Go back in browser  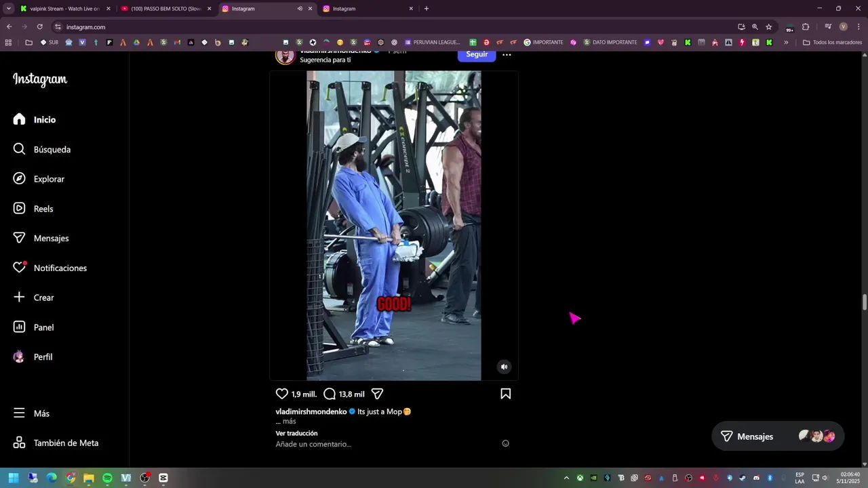9,26
